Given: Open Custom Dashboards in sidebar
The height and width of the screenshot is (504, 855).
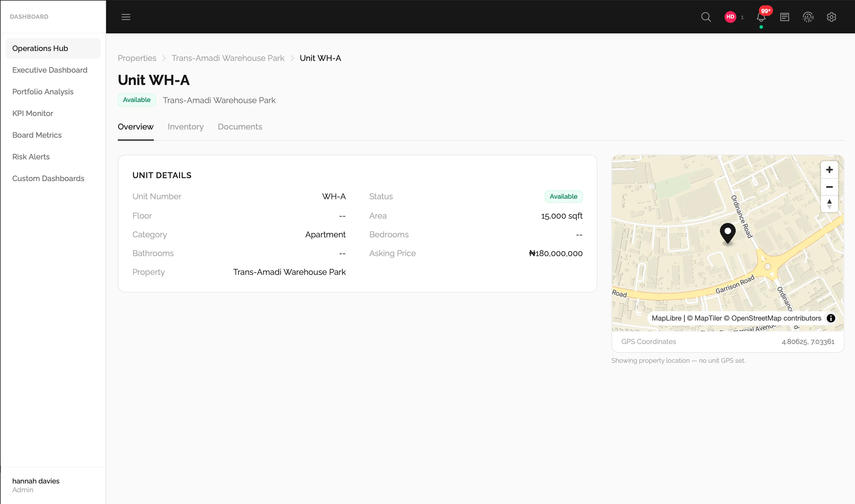Looking at the screenshot, I should click(x=53, y=179).
